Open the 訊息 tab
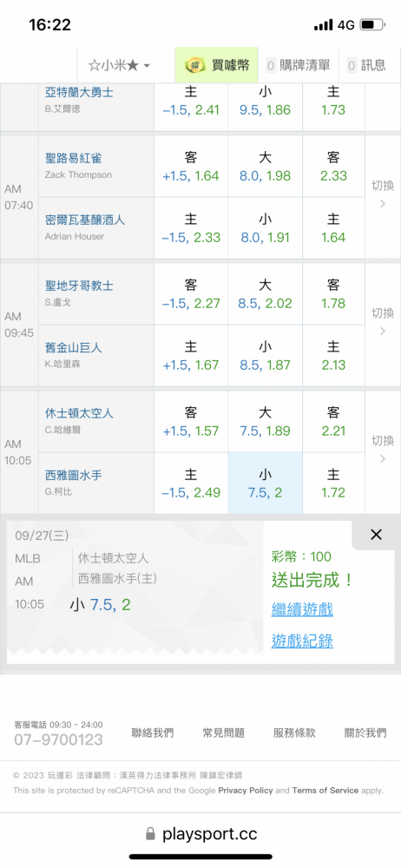This screenshot has height=868, width=401. (366, 65)
